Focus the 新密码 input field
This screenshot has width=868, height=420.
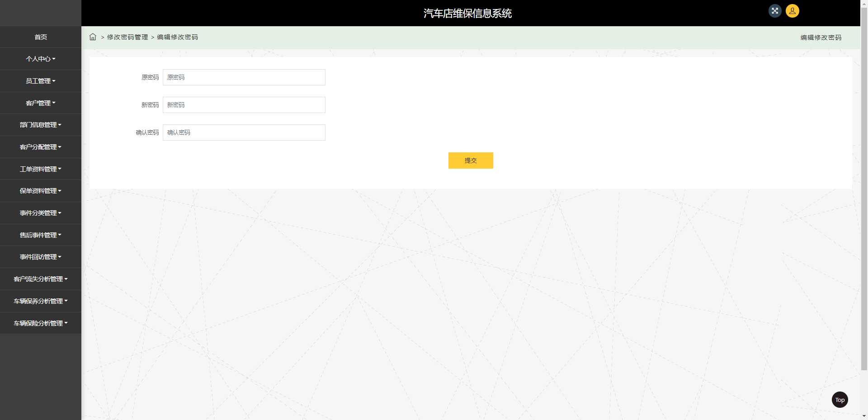coord(244,105)
